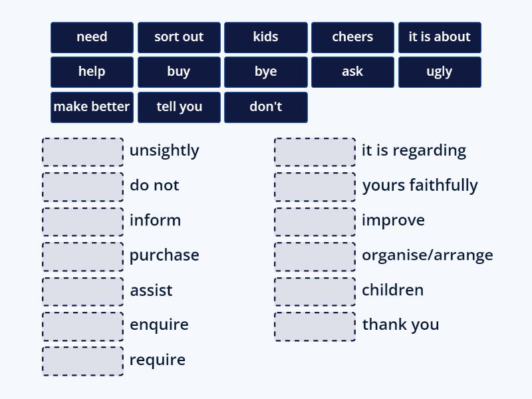The width and height of the screenshot is (532, 399).
Task: Pick the 'kids' word tile
Action: pos(266,37)
